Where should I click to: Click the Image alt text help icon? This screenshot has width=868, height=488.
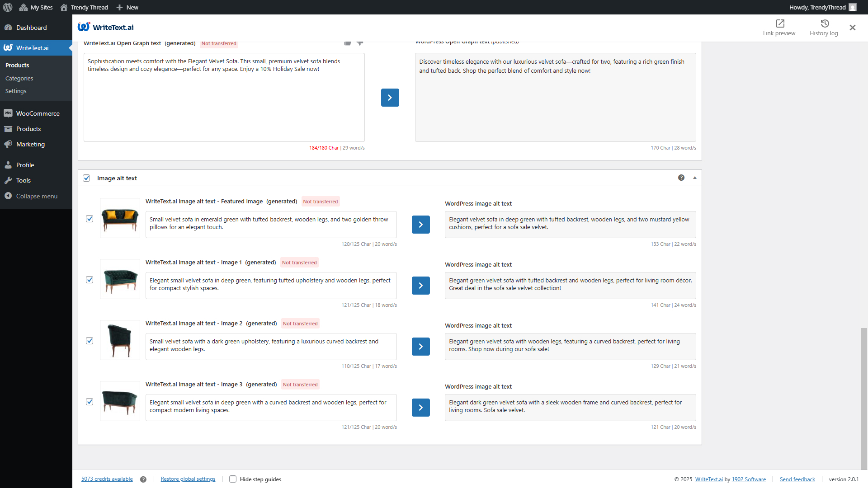681,178
